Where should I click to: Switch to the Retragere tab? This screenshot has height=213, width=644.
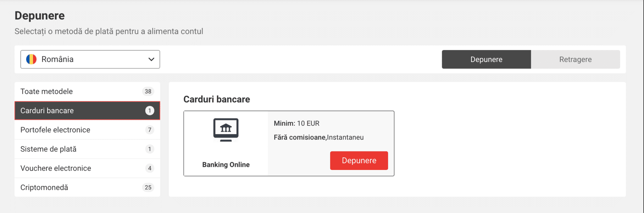point(575,59)
